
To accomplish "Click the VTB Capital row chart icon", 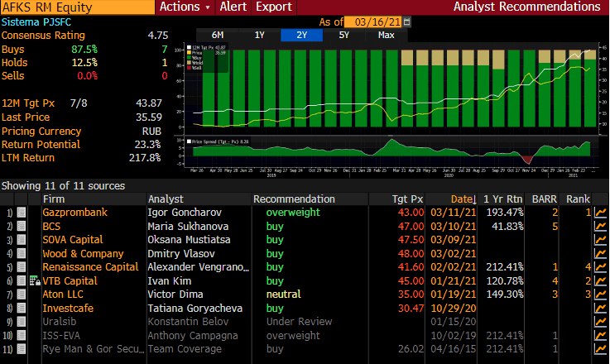I will coord(600,280).
